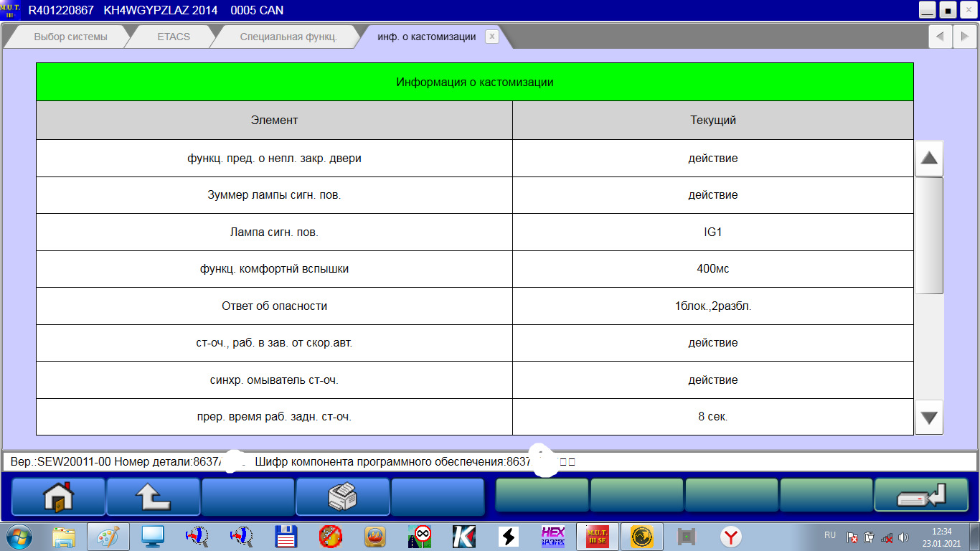Click 'Вер.:SEW20011-00' in the status bar
The width and height of the screenshot is (980, 551).
[60, 461]
